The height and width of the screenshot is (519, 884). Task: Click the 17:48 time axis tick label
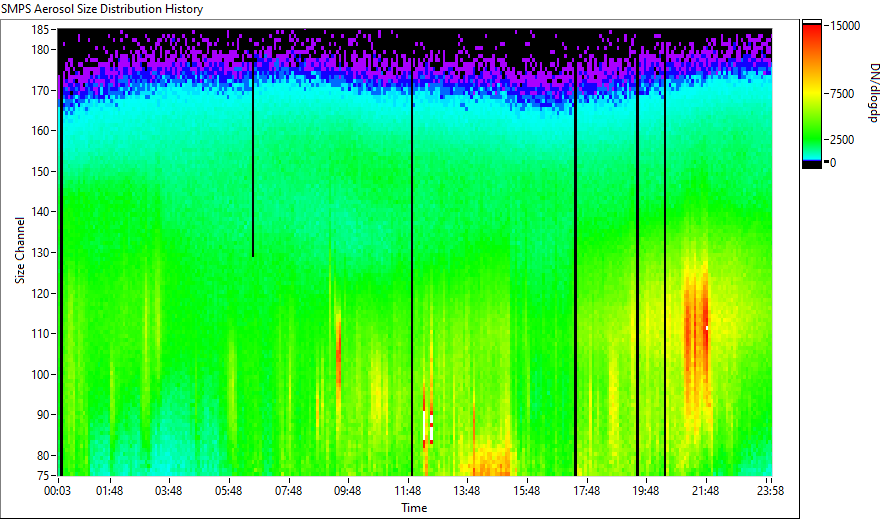(586, 491)
